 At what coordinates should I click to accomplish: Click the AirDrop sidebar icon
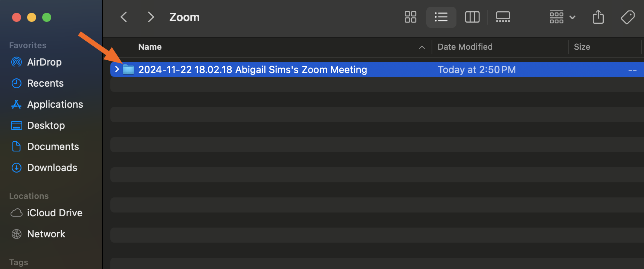[x=17, y=62]
